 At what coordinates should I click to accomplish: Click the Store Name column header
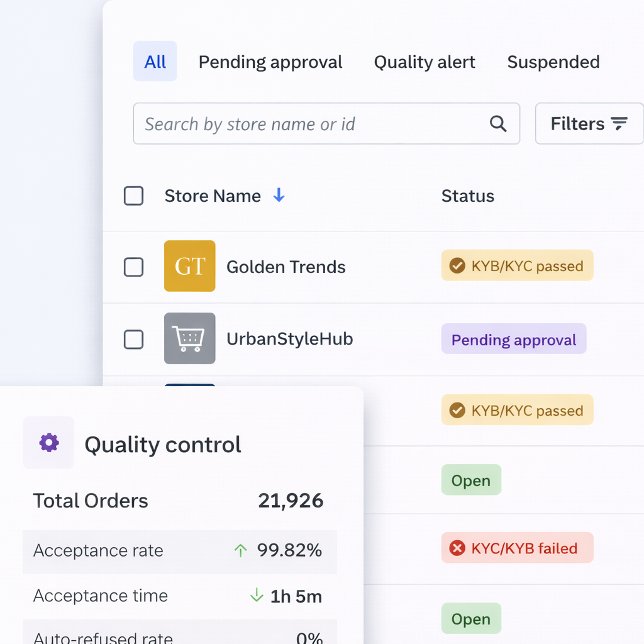point(213,196)
